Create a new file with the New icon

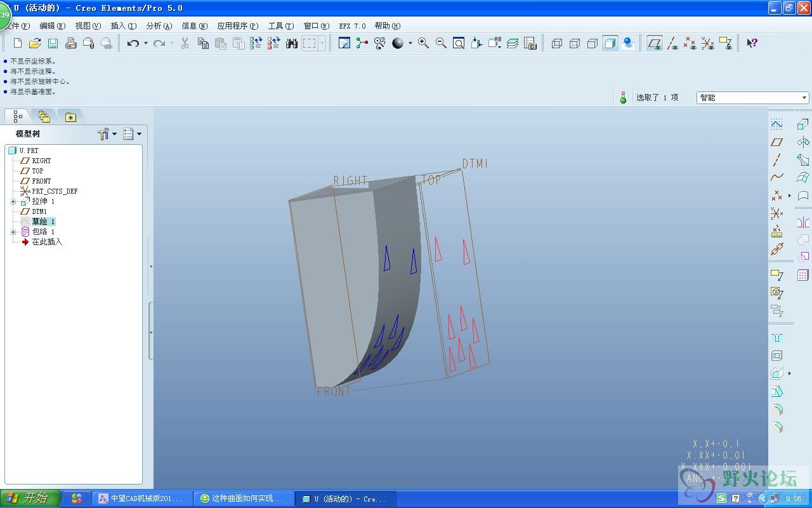click(18, 43)
